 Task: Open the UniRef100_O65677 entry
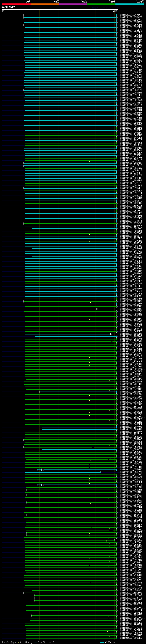click(x=131, y=90)
